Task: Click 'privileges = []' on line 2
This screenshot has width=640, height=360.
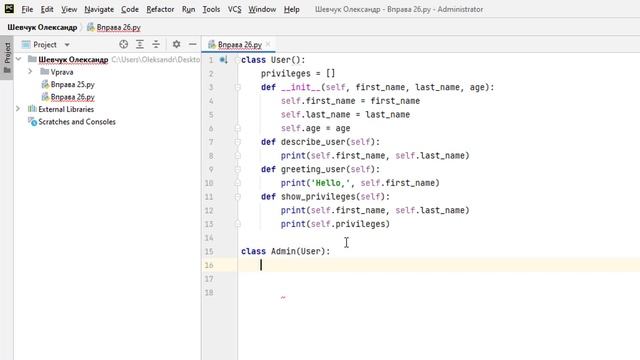Action: coord(298,73)
